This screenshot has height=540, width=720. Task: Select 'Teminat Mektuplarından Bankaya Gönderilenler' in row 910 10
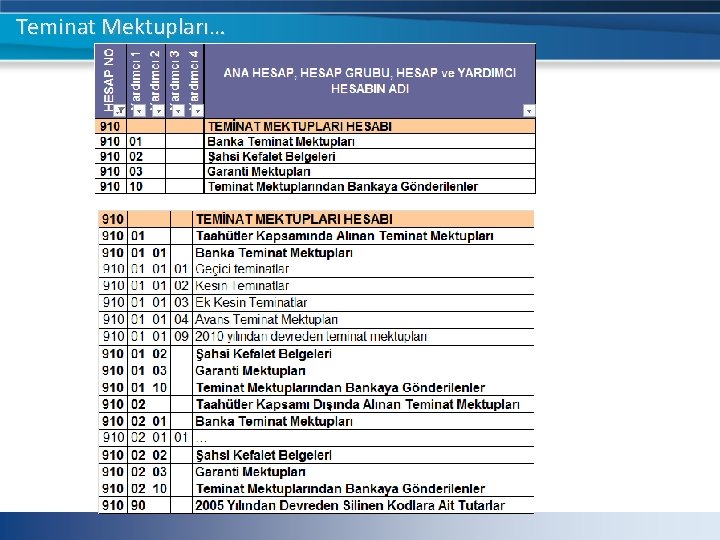343,186
